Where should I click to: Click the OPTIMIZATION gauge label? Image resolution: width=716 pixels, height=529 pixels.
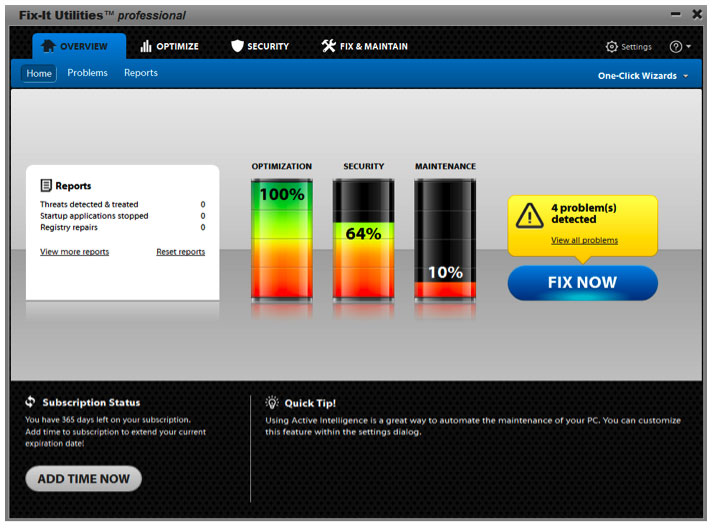pyautogui.click(x=282, y=166)
